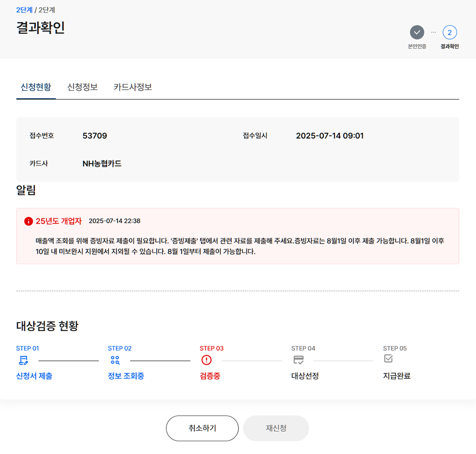Select the red 검증중 status label
Screen dimensions: 476x454
209,375
